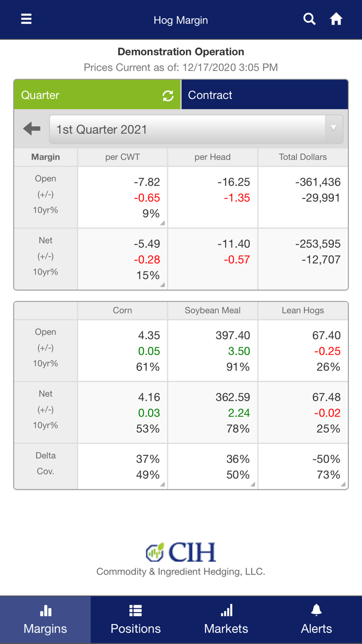Expand the Net per CWT margin cell
Viewport: 362px width, 644px height.
point(123,259)
